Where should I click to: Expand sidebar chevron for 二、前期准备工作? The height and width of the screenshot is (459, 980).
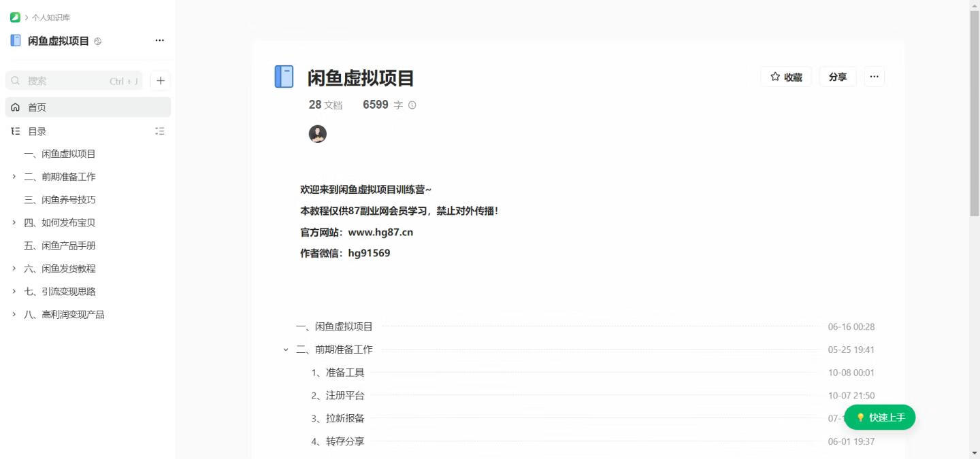(x=14, y=177)
